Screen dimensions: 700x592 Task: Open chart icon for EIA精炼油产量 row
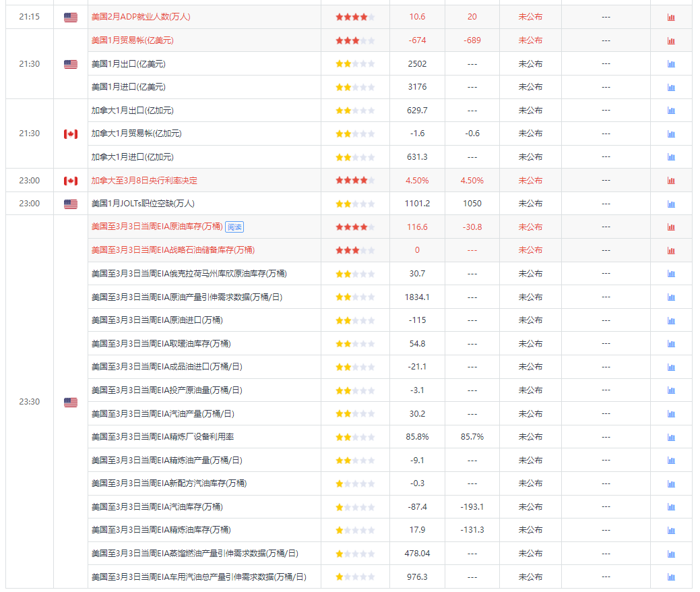click(671, 461)
